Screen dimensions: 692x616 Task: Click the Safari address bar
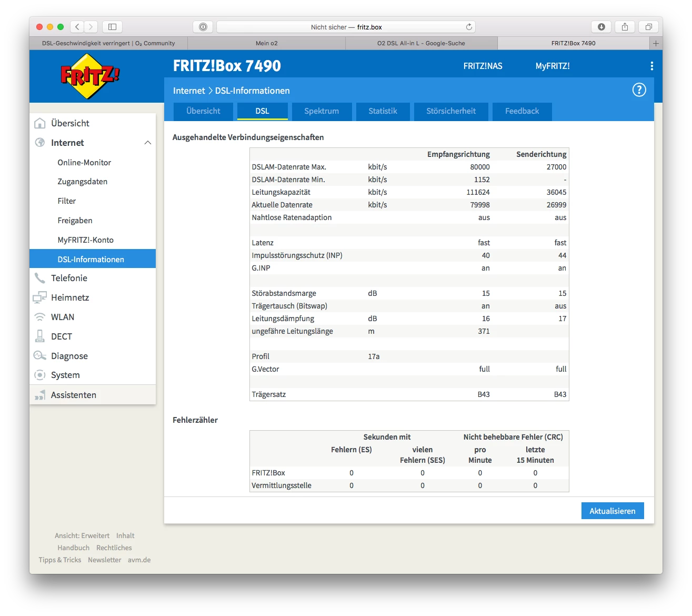click(x=346, y=27)
